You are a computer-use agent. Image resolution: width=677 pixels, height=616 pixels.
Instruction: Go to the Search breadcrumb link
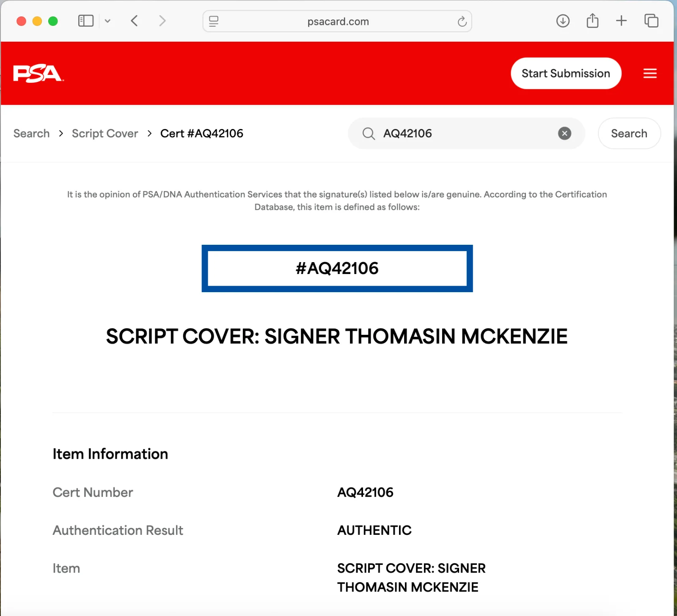tap(32, 134)
